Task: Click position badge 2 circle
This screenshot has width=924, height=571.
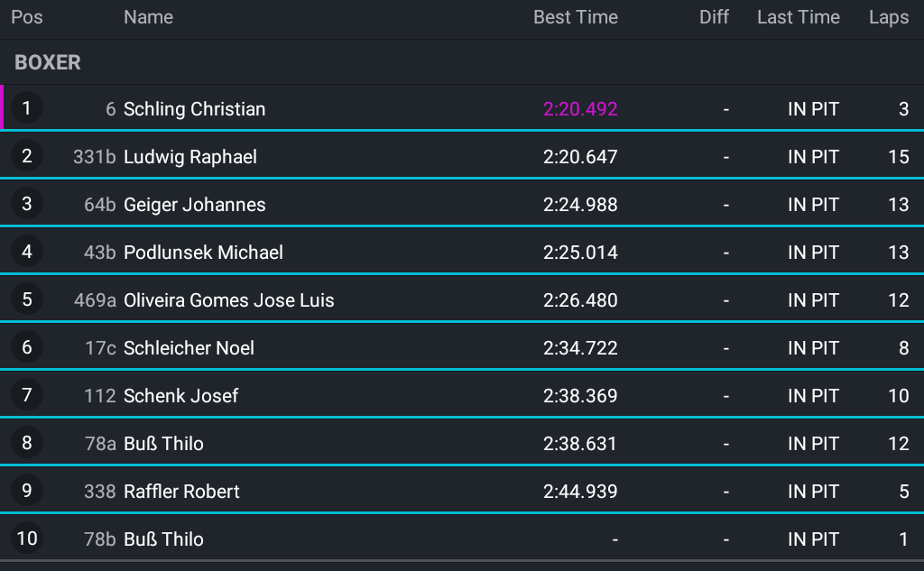Action: tap(26, 156)
